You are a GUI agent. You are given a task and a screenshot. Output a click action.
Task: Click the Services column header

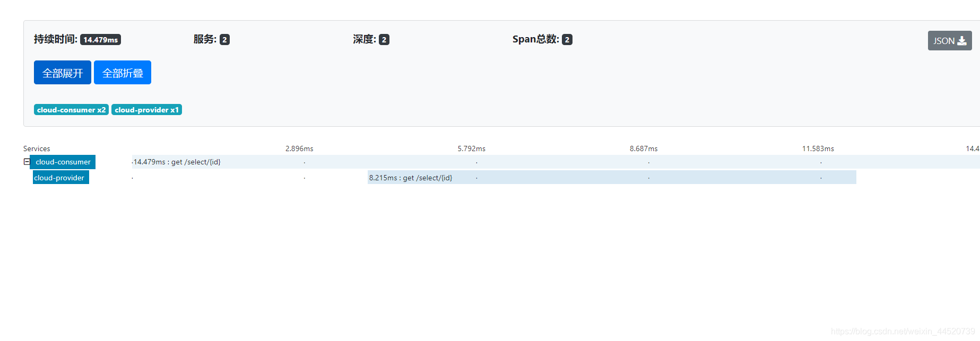37,148
